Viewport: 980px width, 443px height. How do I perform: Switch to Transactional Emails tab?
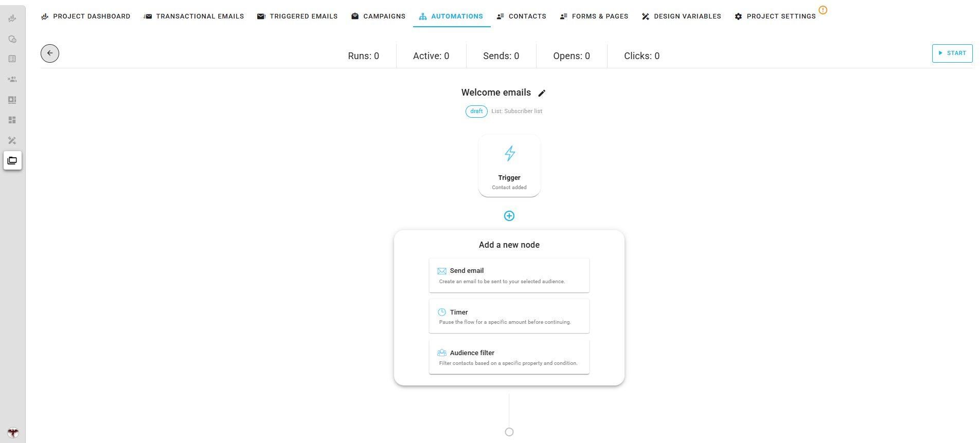(194, 16)
